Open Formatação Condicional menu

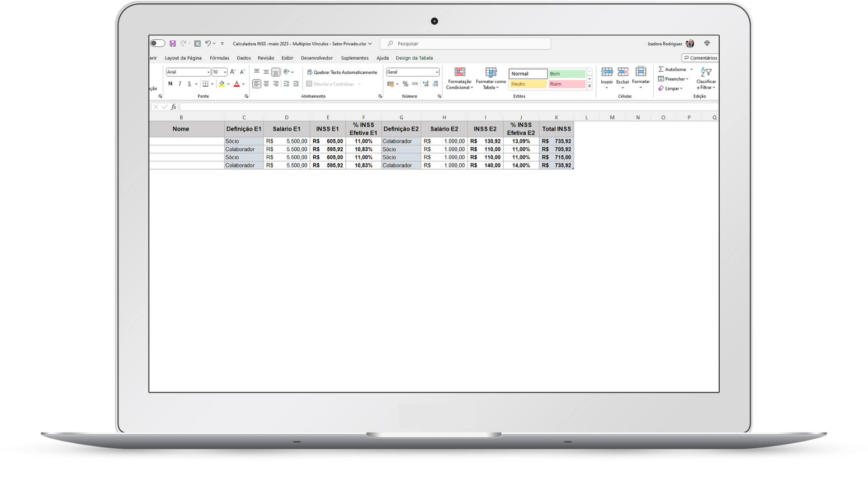pos(460,79)
